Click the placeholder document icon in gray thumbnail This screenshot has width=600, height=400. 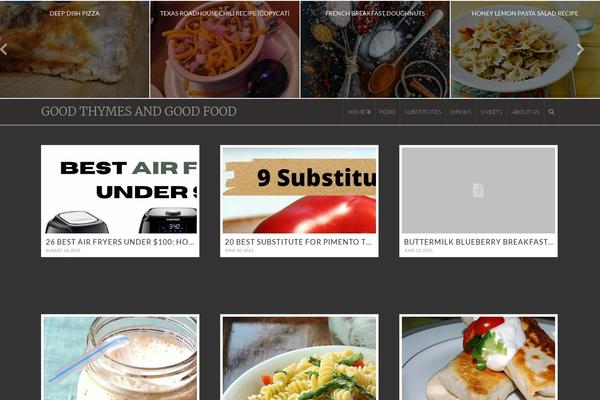click(478, 190)
